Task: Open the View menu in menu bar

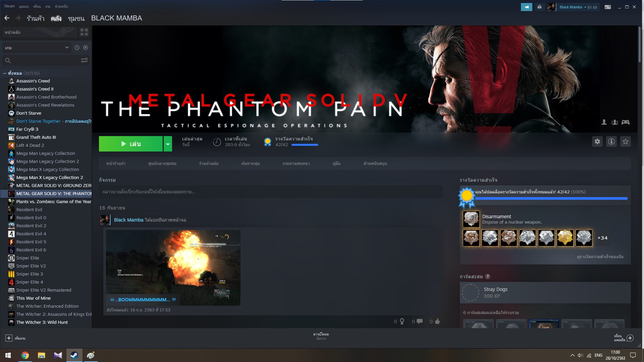Action: 24,6
